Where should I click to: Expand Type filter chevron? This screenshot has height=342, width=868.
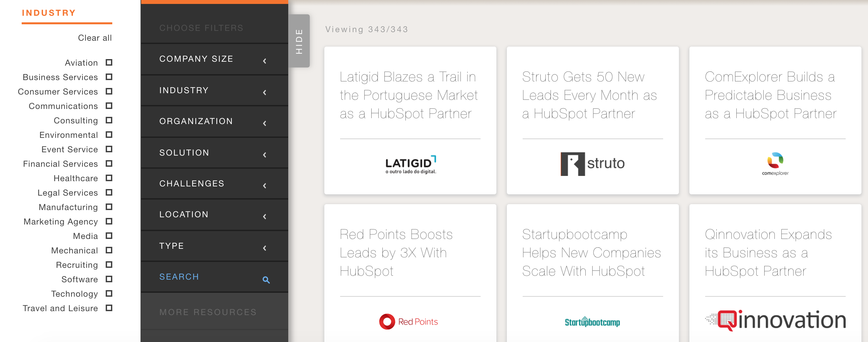[265, 248]
